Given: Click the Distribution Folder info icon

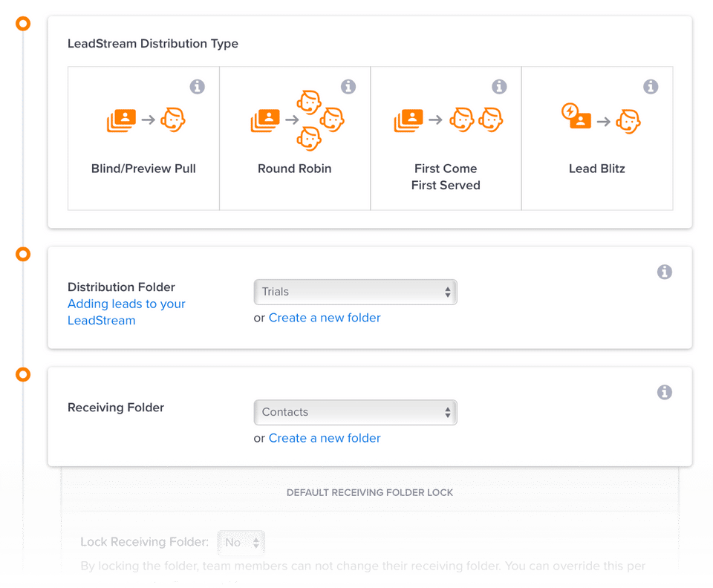Looking at the screenshot, I should pos(665,272).
